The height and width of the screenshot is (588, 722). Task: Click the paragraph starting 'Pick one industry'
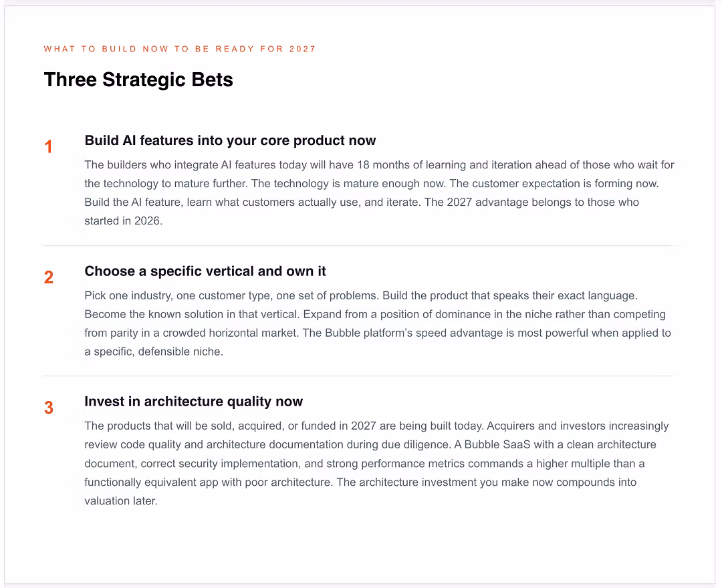point(378,323)
